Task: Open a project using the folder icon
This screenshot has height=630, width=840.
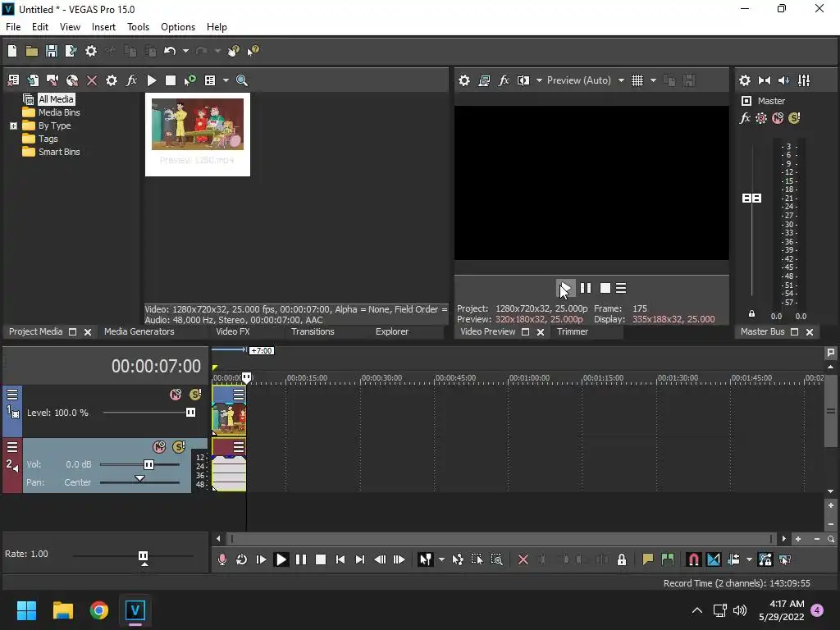Action: 32,51
